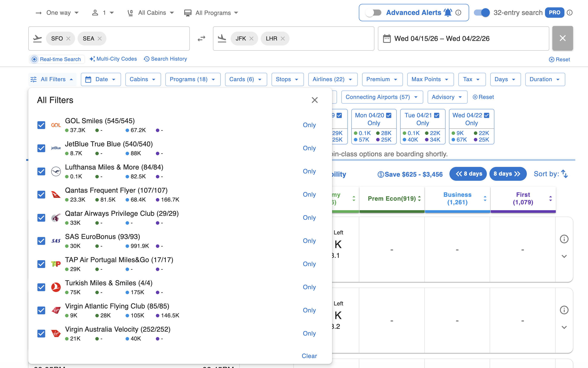Clear all program selections
The width and height of the screenshot is (588, 368).
point(309,356)
